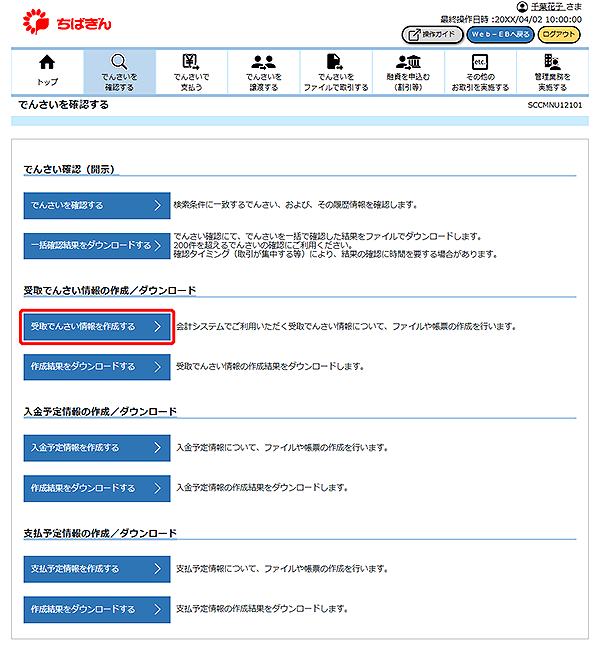
Task: Click 作成結果をダウンロードする under 受取でんさい情報
Action: pyautogui.click(x=97, y=367)
